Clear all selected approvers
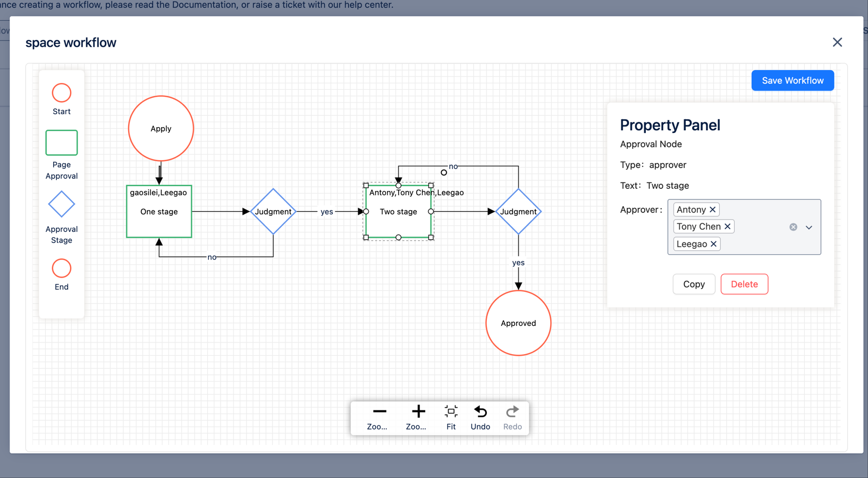The width and height of the screenshot is (868, 478). click(793, 227)
